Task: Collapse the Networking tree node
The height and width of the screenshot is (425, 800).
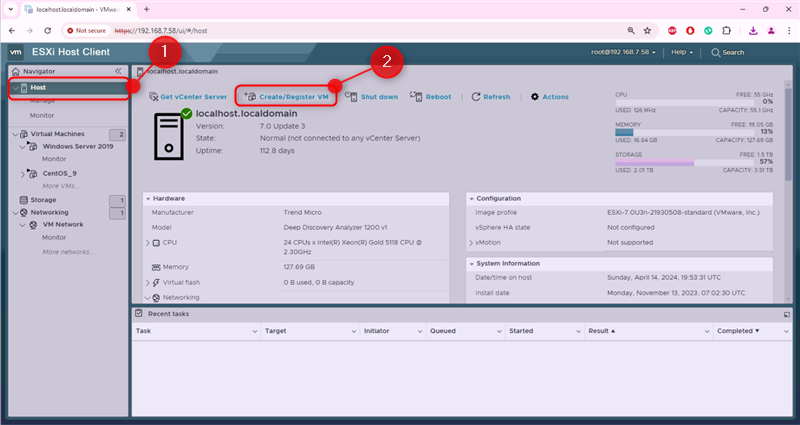Action: pos(15,213)
